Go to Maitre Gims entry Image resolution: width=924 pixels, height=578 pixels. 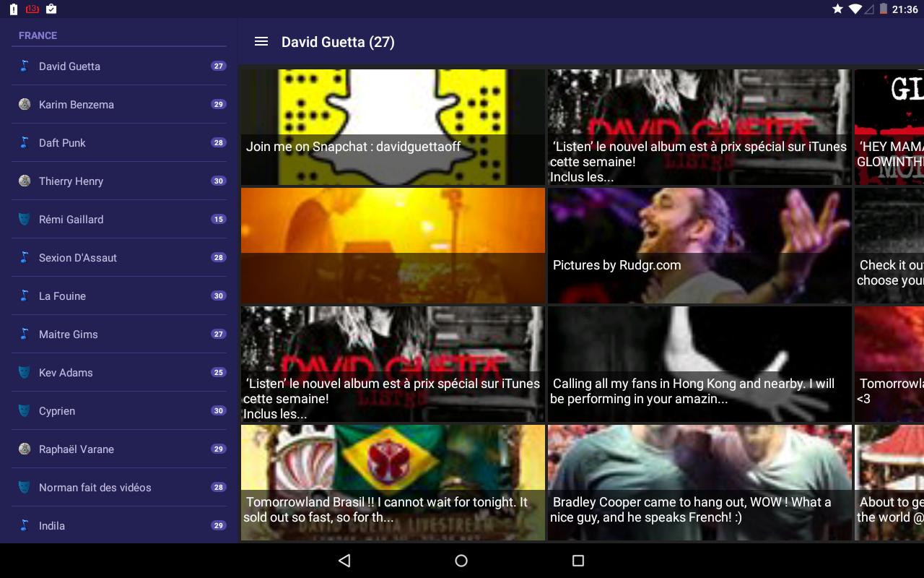coord(119,334)
